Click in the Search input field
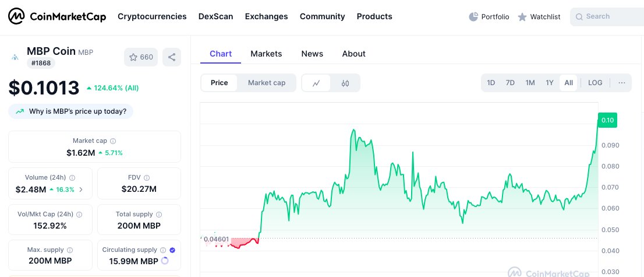 [607, 17]
